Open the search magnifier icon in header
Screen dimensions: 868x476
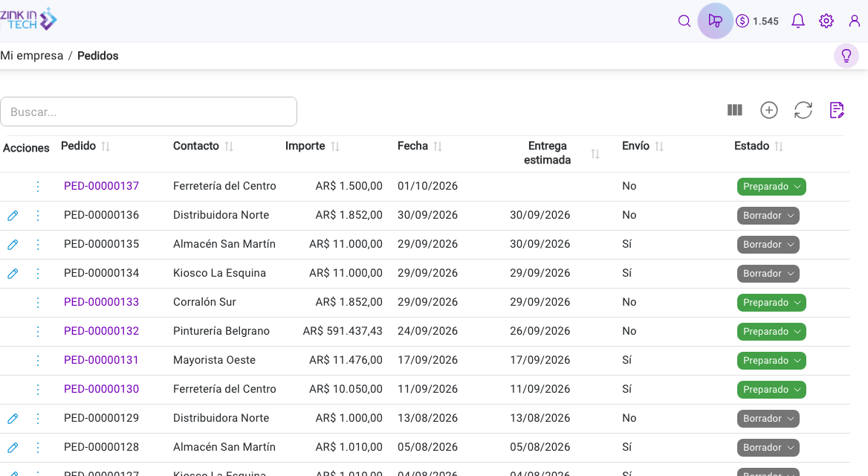click(x=684, y=21)
